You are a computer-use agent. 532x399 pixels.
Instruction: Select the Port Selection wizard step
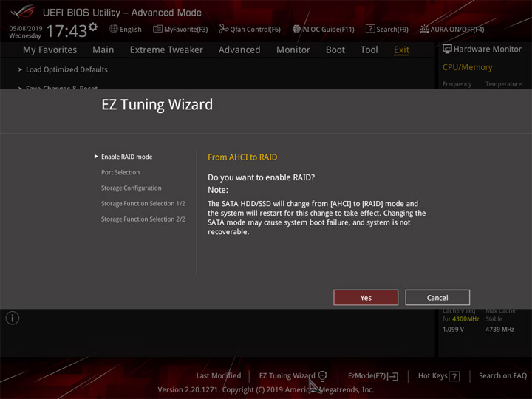click(120, 172)
